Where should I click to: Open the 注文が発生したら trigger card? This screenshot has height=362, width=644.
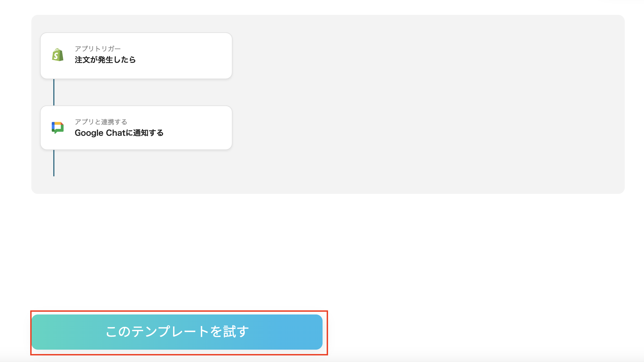pos(136,55)
